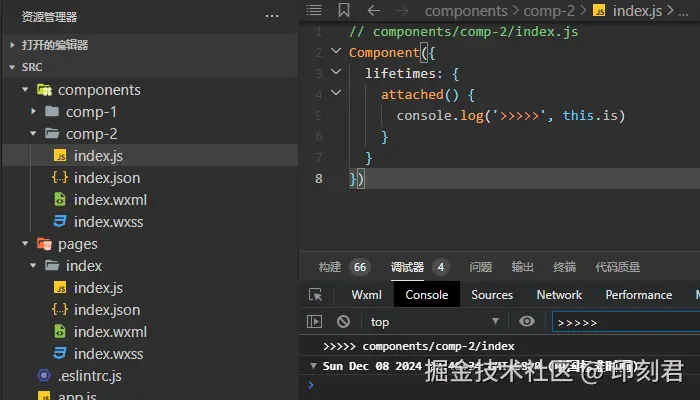Click the JS file icon in breadcrumb
The width and height of the screenshot is (700, 400).
tap(599, 11)
